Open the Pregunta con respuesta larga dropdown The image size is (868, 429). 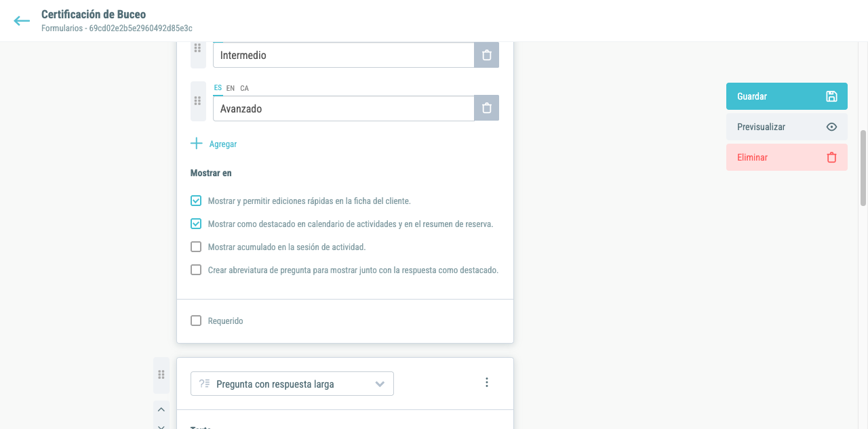click(292, 384)
